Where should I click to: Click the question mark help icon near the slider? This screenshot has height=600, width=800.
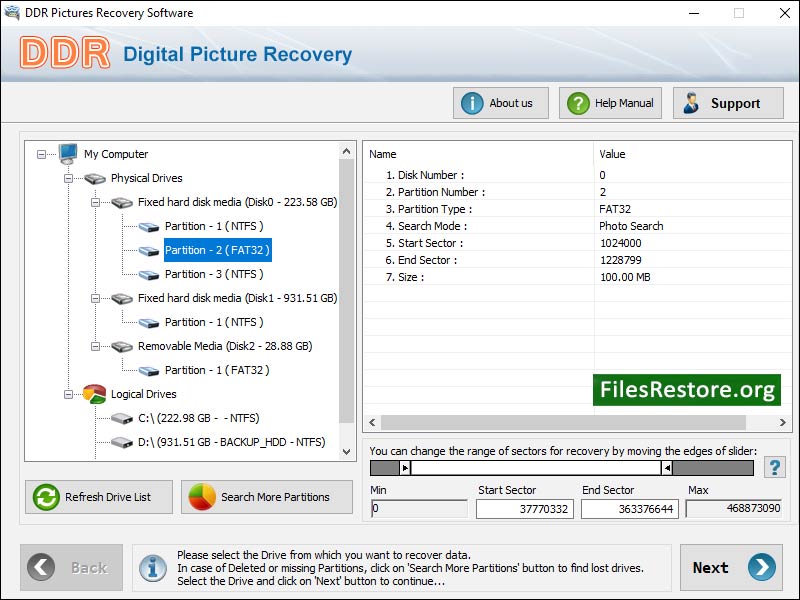pyautogui.click(x=775, y=467)
